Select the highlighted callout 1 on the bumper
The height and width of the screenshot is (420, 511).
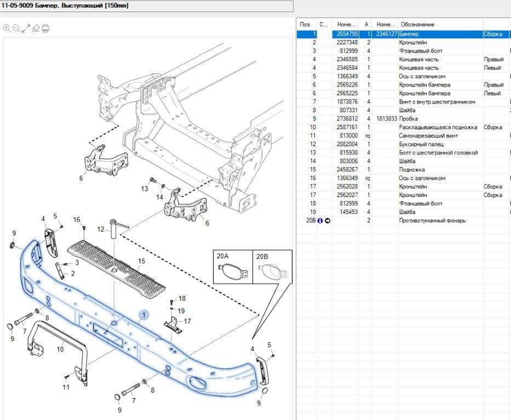tap(144, 315)
